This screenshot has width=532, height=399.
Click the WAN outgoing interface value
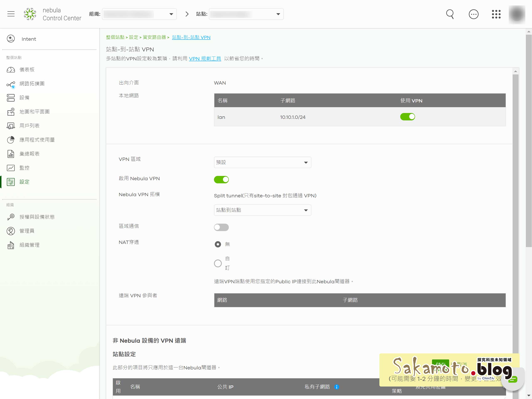220,83
